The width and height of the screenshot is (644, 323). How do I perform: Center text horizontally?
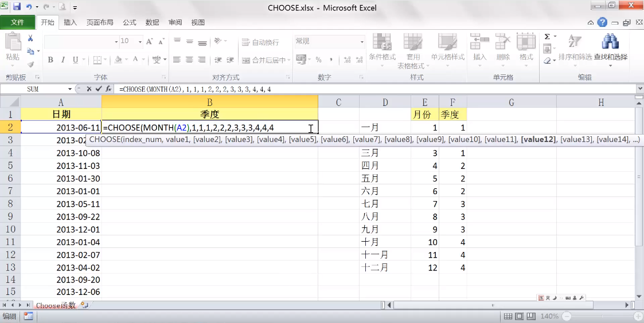(189, 60)
